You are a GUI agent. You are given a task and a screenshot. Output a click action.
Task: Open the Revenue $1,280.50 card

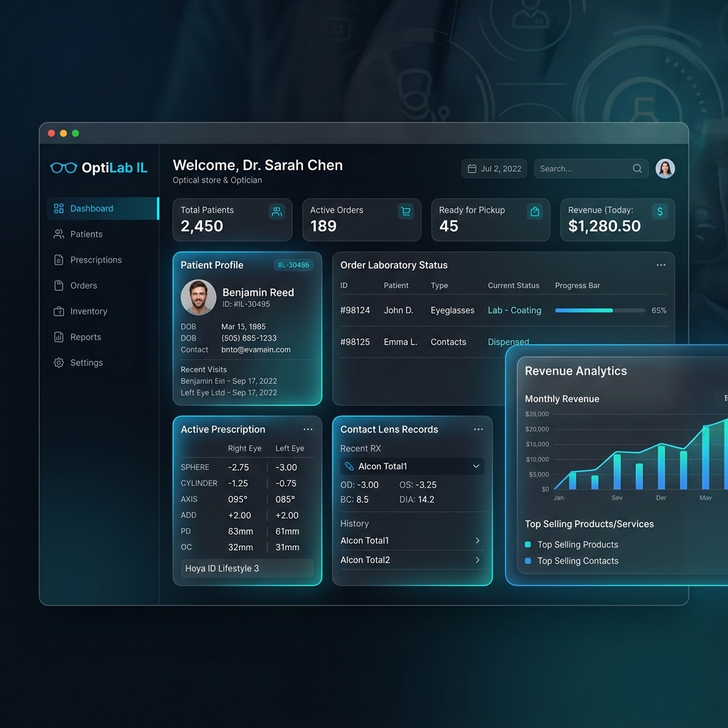click(618, 220)
